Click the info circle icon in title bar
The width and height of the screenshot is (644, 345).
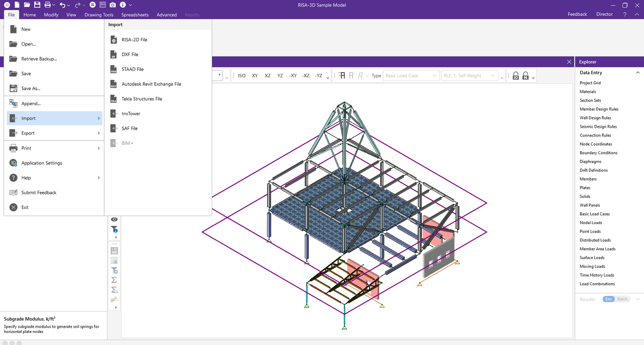(x=123, y=5)
